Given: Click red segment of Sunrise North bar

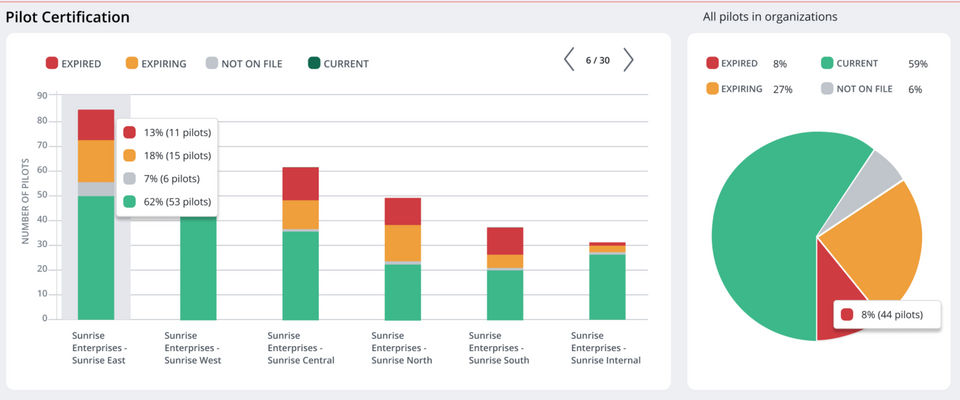Looking at the screenshot, I should click(x=403, y=211).
